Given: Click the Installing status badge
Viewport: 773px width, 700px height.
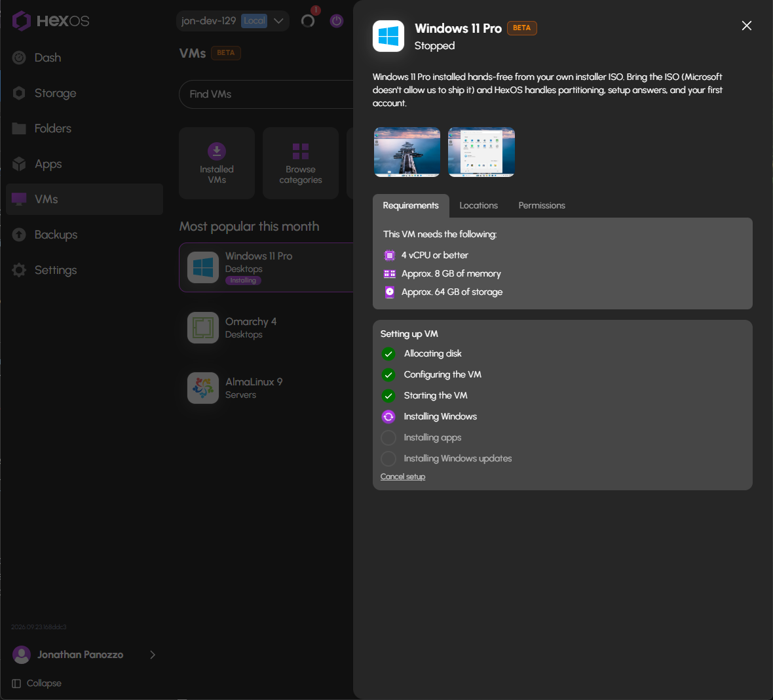Looking at the screenshot, I should (243, 281).
